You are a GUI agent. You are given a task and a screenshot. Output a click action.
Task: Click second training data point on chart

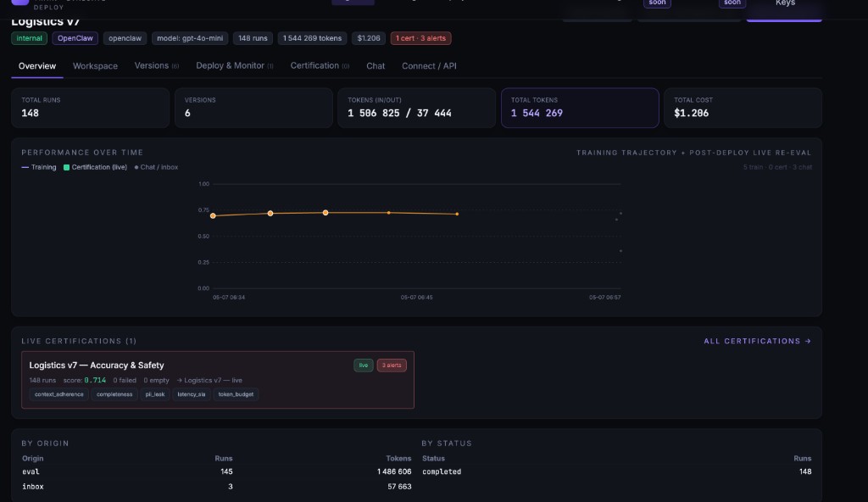(270, 214)
